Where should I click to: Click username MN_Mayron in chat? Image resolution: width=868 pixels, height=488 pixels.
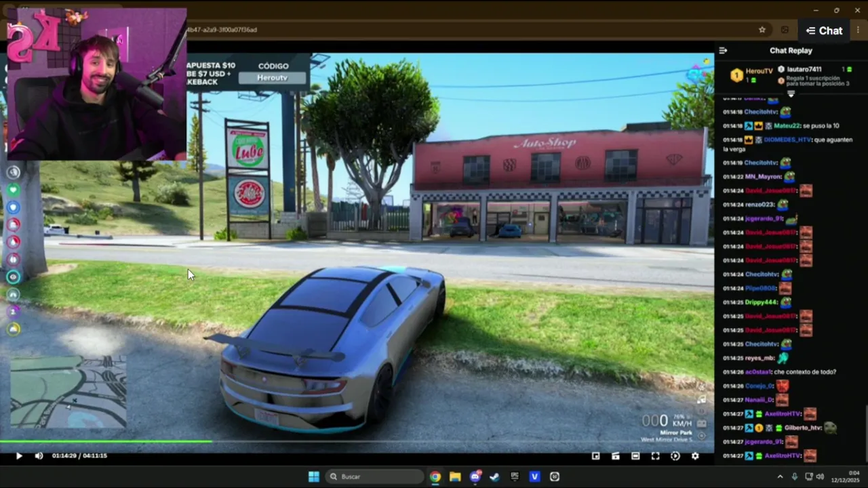(x=764, y=177)
